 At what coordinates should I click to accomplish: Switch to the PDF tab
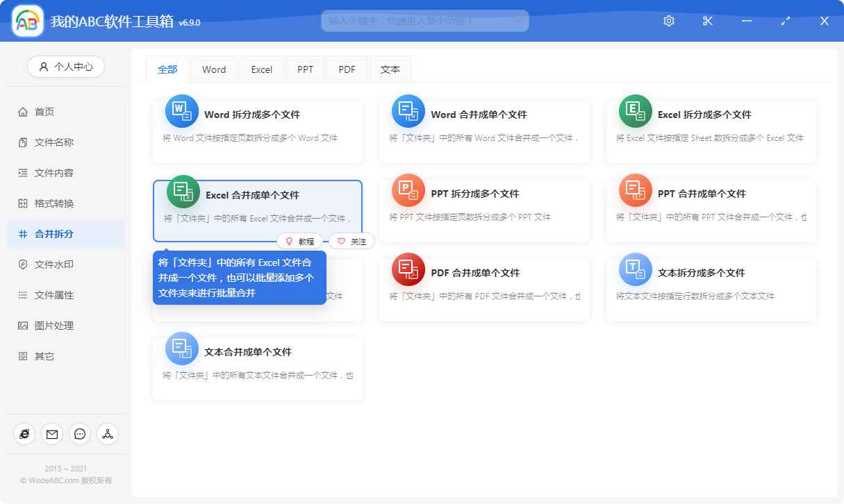tap(347, 69)
